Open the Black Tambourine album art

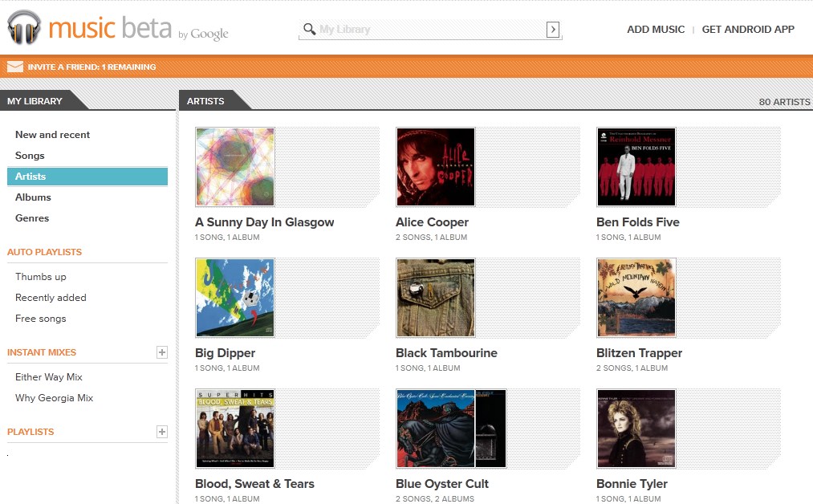click(436, 298)
